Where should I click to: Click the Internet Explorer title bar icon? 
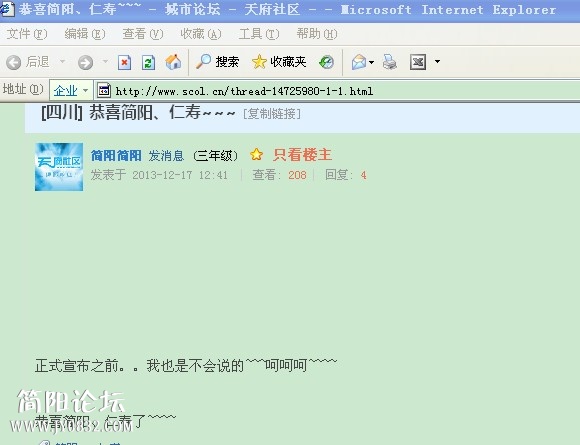(x=7, y=9)
